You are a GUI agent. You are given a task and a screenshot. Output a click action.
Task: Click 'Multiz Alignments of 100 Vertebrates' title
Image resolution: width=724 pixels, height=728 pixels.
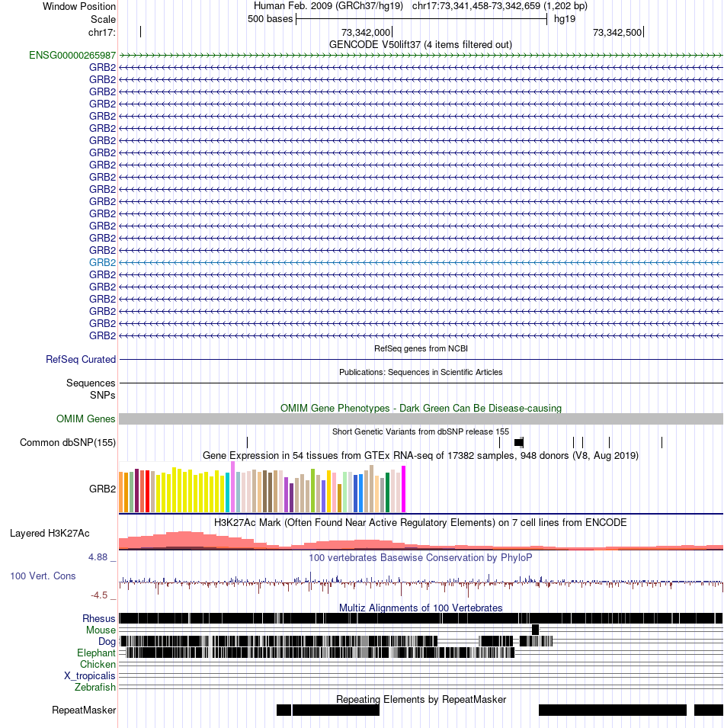point(421,608)
